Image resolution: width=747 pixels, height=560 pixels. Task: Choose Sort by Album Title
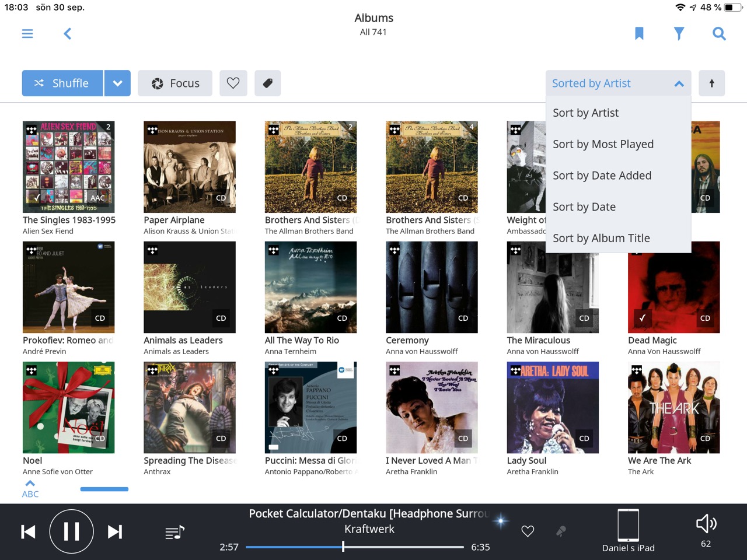coord(601,238)
